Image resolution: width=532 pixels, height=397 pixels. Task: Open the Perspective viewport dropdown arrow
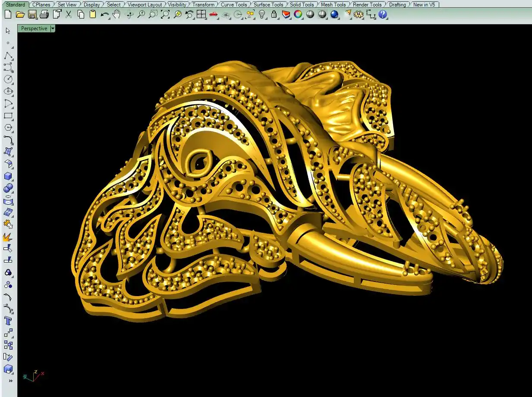(x=53, y=28)
